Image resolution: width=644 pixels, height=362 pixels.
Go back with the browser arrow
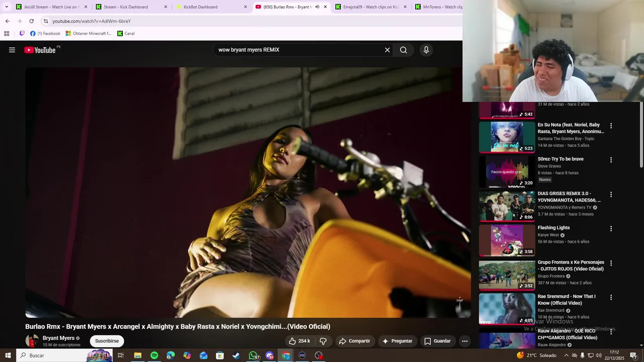click(7, 21)
